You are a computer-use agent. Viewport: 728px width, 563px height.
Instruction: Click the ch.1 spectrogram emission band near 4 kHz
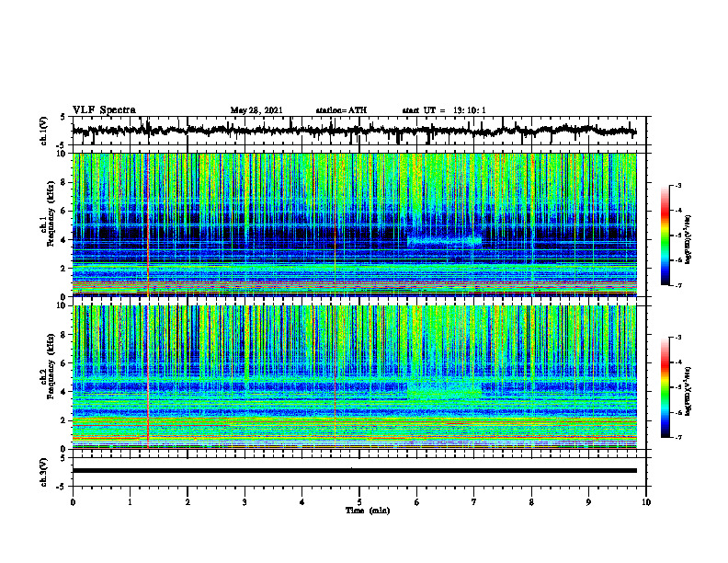[x=444, y=242]
